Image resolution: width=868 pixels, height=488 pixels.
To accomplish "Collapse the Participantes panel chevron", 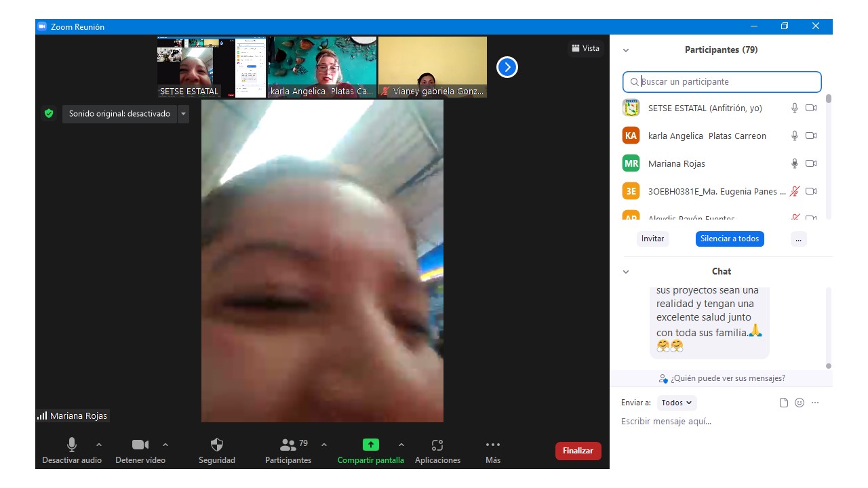I will 626,50.
